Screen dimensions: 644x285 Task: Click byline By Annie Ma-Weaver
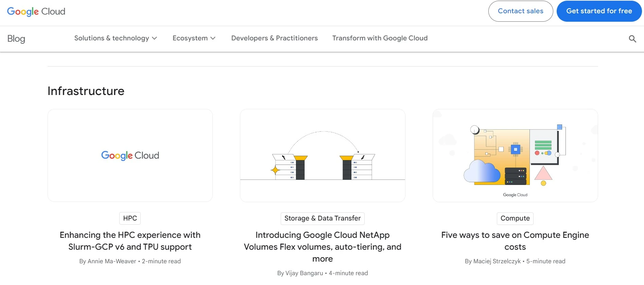[x=108, y=261]
